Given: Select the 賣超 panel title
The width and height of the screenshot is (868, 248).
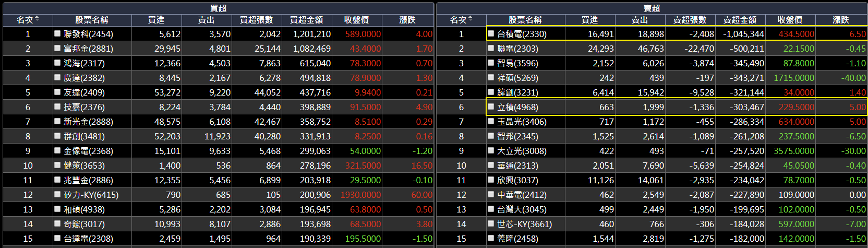Looking at the screenshot, I should pos(652,8).
